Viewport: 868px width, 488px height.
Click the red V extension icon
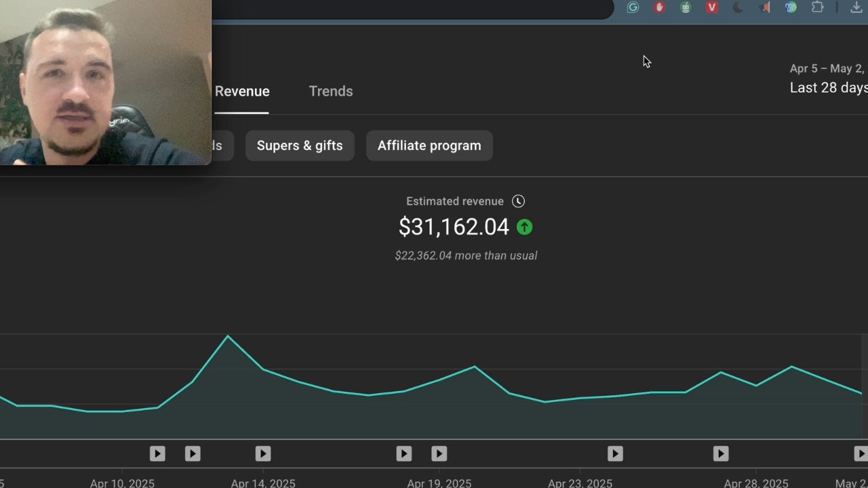point(712,7)
